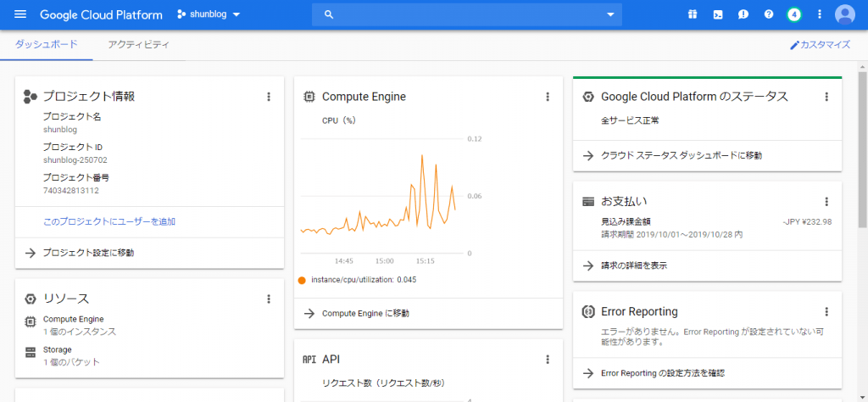Click inside the top search field
This screenshot has width=868, height=402.
[467, 14]
